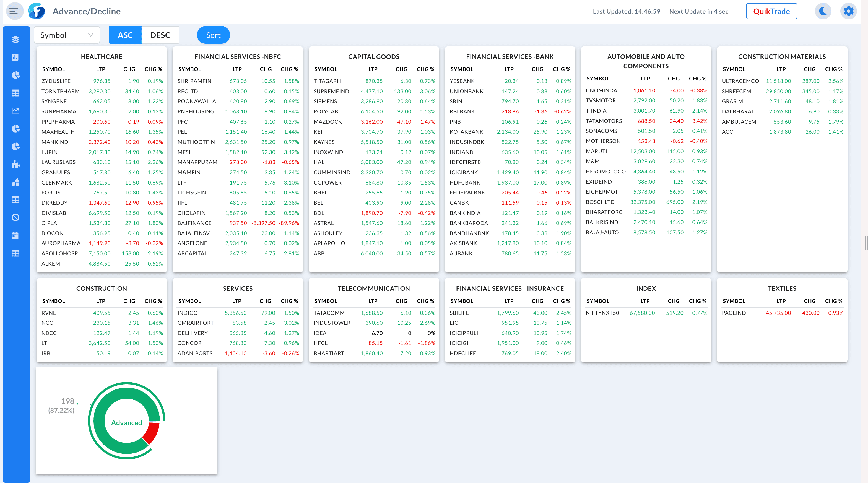Click table icon below the calendar icon
868x483 pixels.
15,253
